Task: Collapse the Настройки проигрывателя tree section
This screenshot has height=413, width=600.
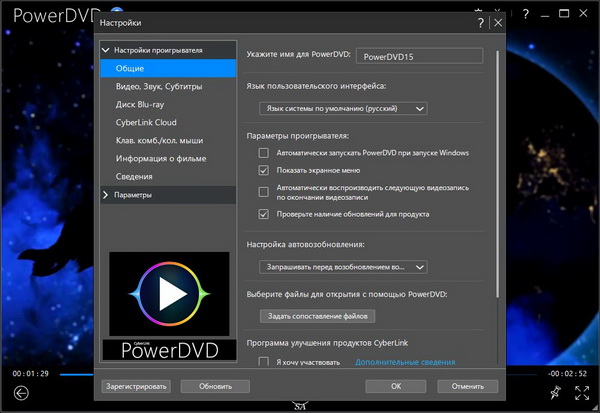Action: [x=106, y=49]
